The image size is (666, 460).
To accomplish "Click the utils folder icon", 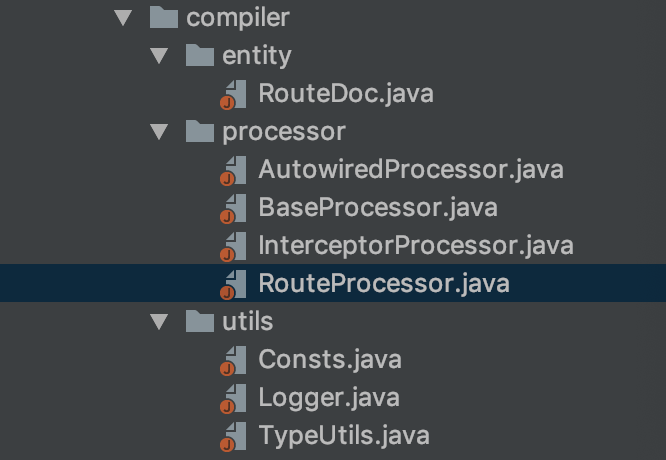I will click(200, 321).
